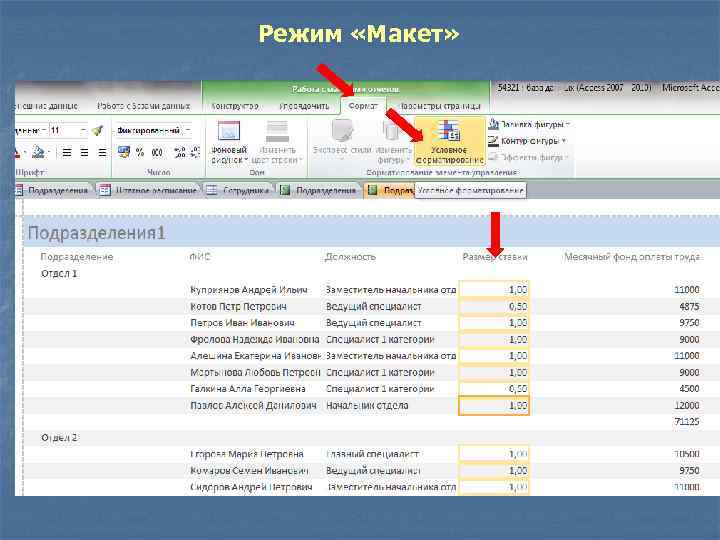Expand Контур фигуры dropdown arrow

(564, 141)
